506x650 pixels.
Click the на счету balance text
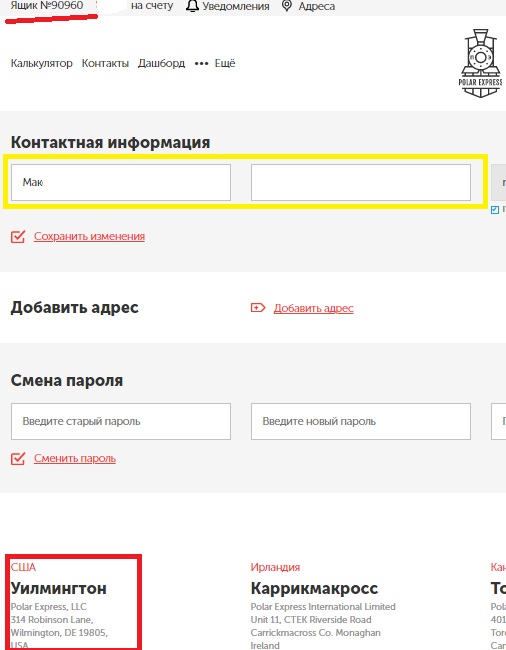pos(152,6)
